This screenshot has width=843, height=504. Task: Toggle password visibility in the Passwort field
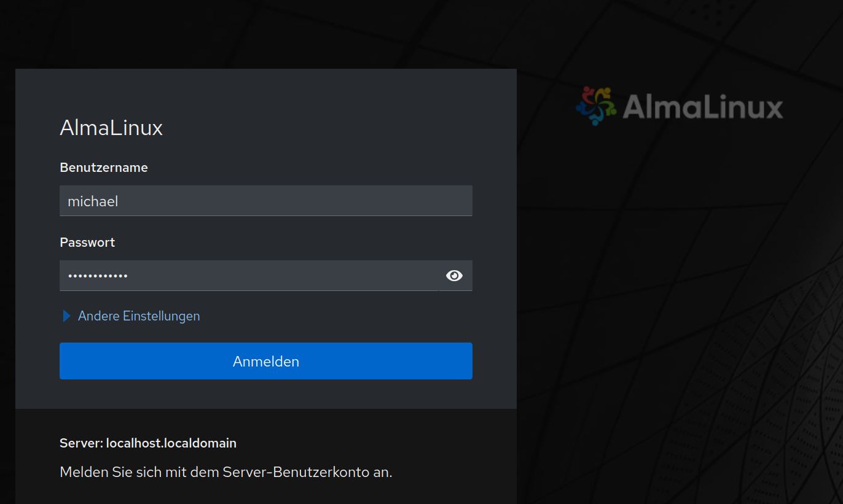[x=454, y=276]
